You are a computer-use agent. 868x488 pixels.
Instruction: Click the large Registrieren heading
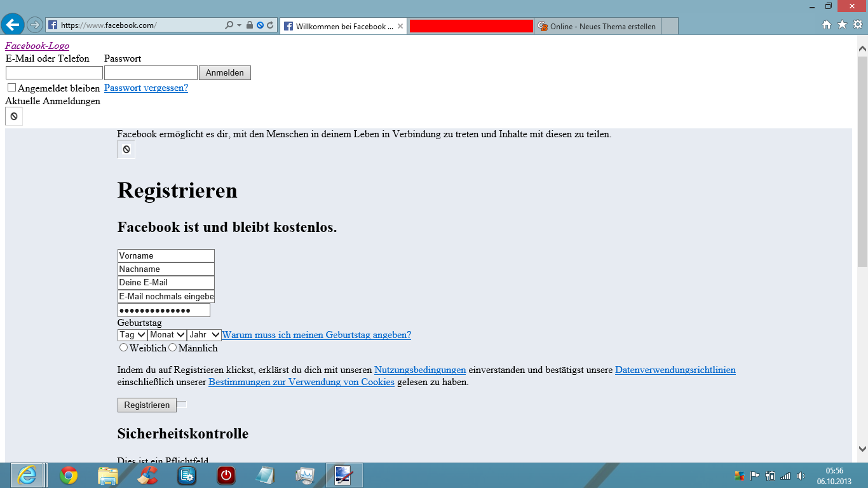[177, 191]
